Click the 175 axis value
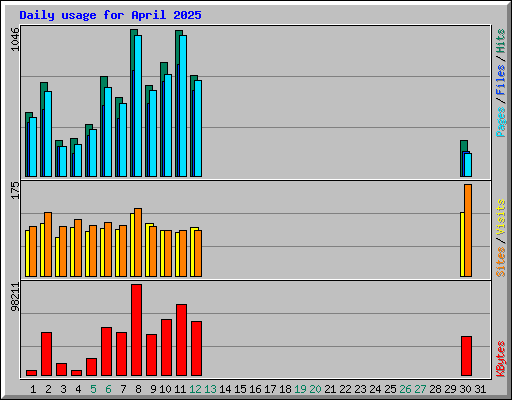Image resolution: width=512 pixels, height=400 pixels. (15, 190)
